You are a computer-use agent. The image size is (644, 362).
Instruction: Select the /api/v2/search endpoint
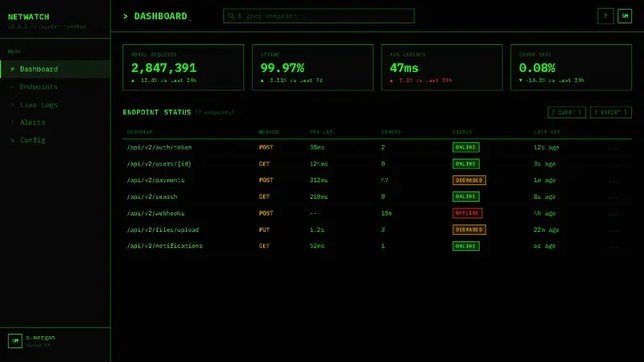coord(152,196)
